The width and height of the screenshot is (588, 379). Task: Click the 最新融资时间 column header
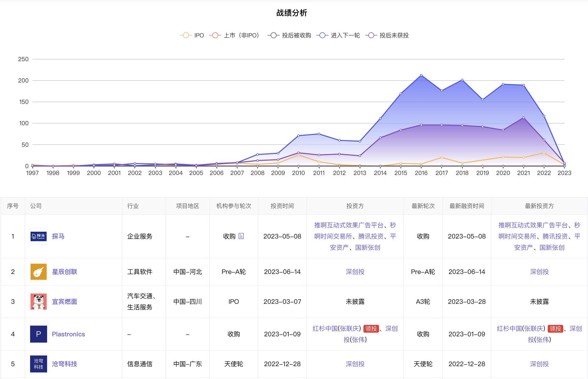click(x=467, y=206)
